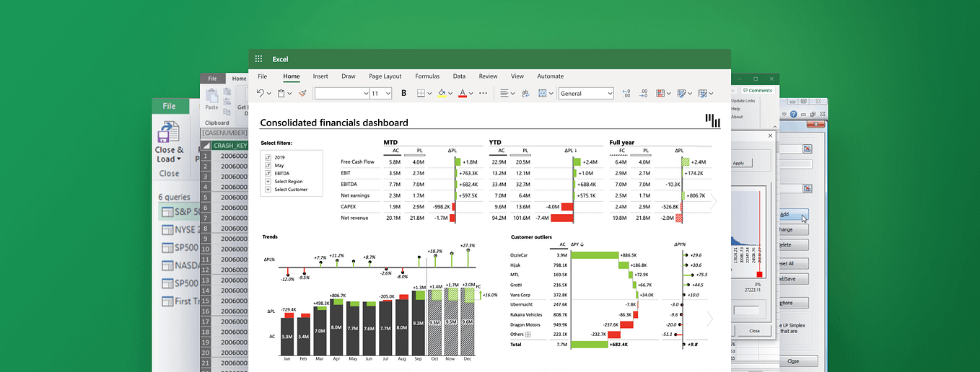Open the font size 11 dropdown
The height and width of the screenshot is (372, 980).
tap(381, 93)
